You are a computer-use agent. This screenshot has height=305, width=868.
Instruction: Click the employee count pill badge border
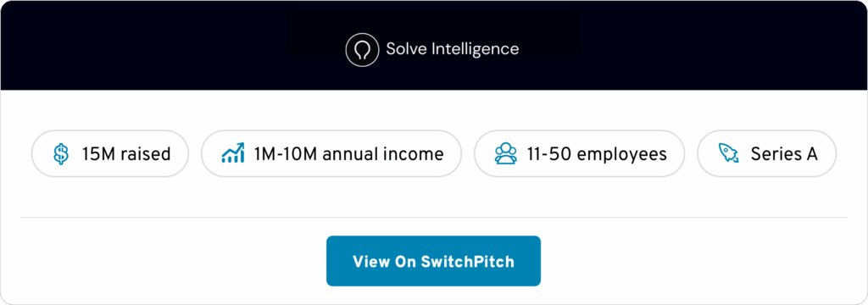coord(580,130)
